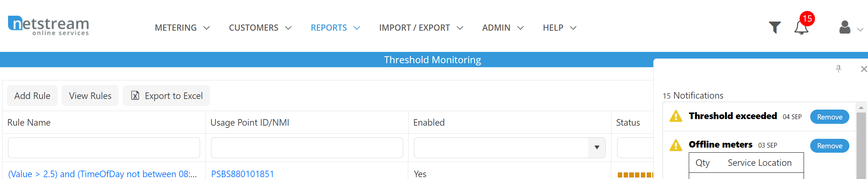
Task: Click the notifications panel scrollbar
Action: 861,146
